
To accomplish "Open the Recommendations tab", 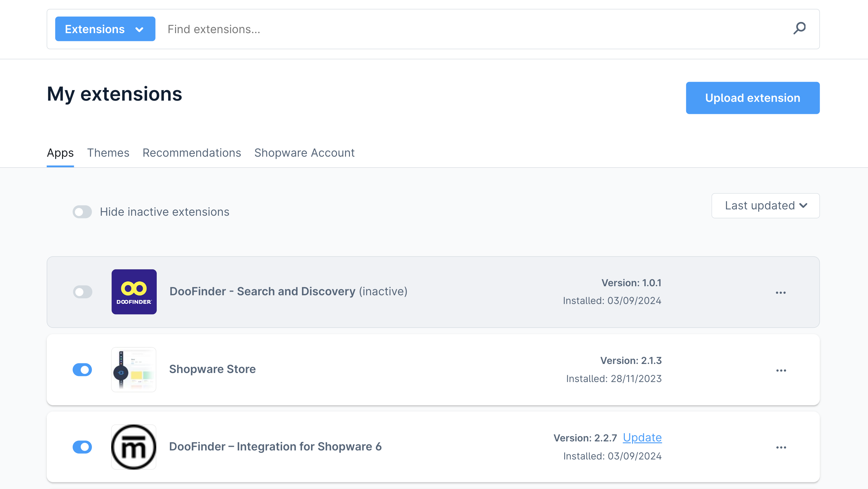I will coord(192,153).
